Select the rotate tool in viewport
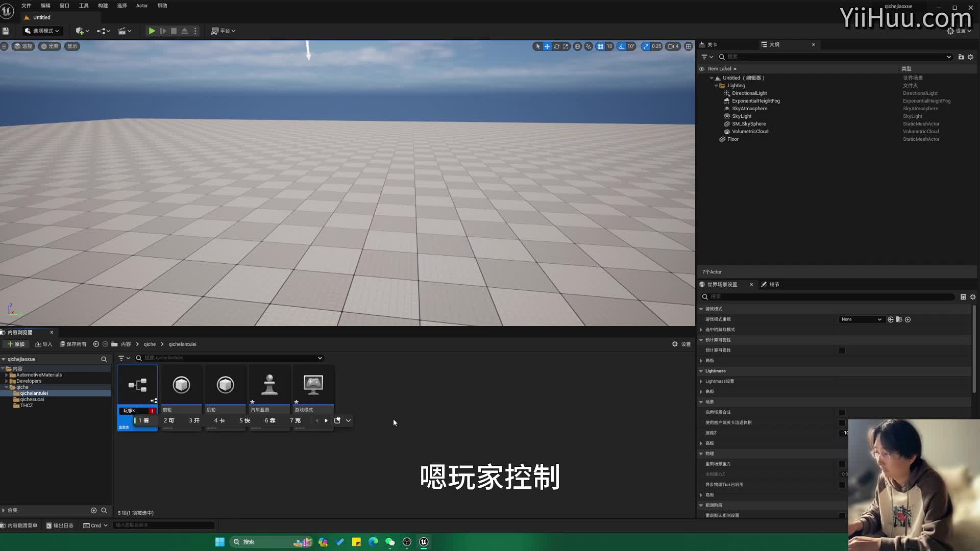980x551 pixels. click(557, 46)
